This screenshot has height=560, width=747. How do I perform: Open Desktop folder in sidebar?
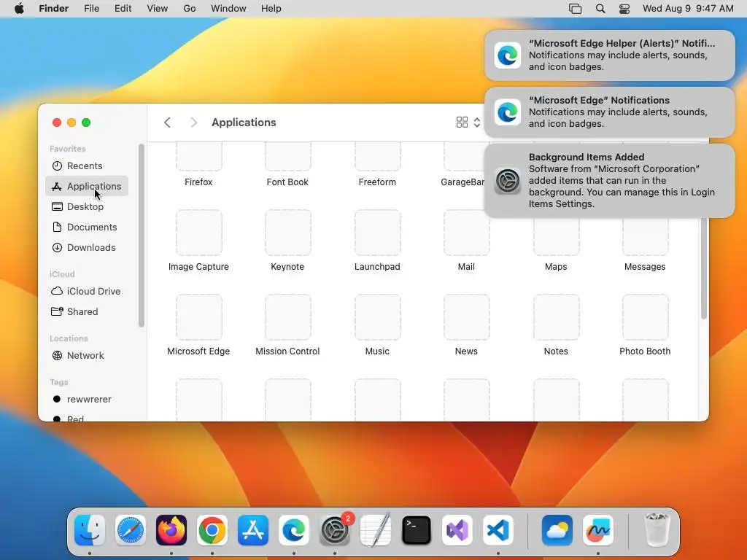[87, 206]
